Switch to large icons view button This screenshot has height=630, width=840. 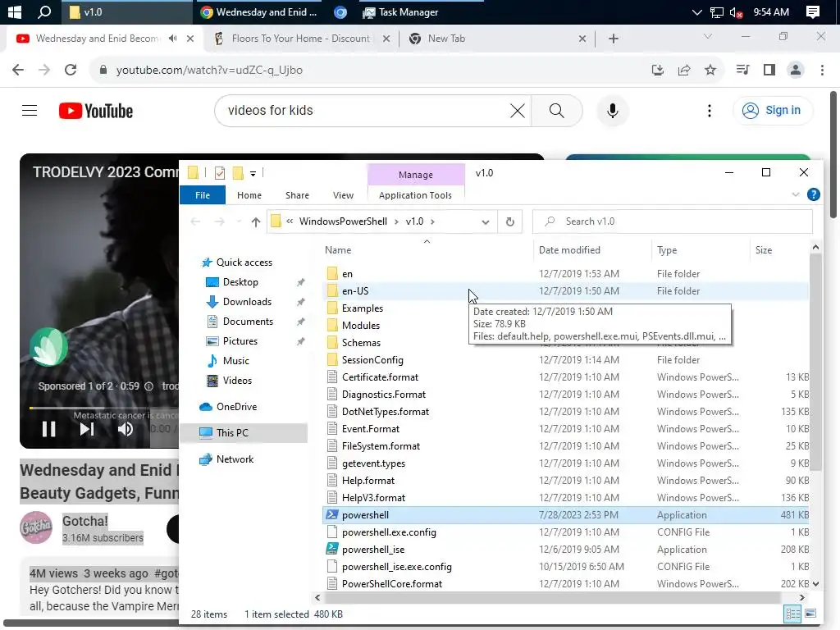click(x=810, y=614)
